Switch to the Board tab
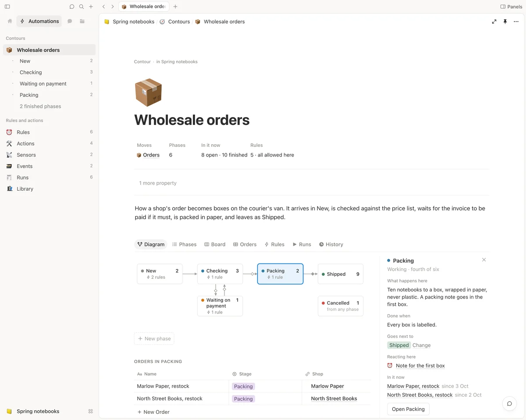 pos(215,244)
